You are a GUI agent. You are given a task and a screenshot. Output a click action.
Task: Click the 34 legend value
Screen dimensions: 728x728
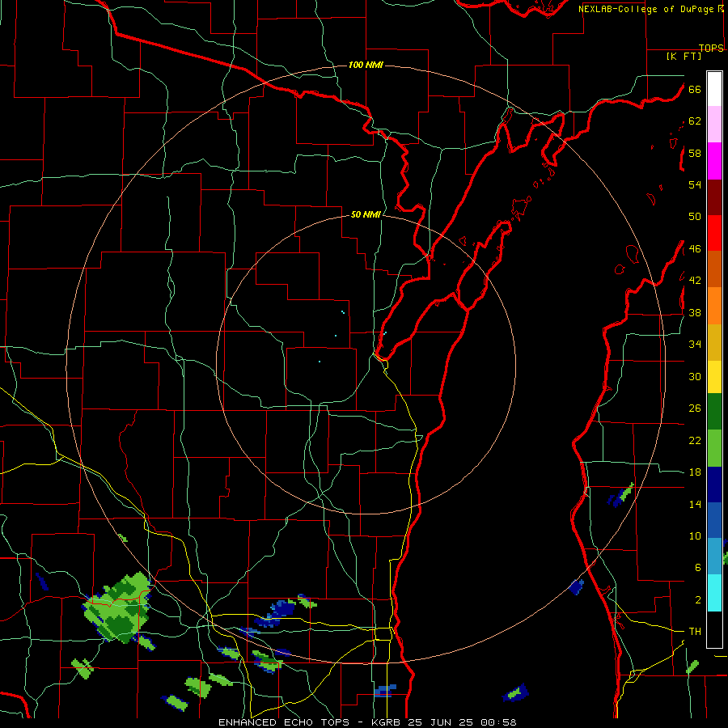tap(695, 345)
